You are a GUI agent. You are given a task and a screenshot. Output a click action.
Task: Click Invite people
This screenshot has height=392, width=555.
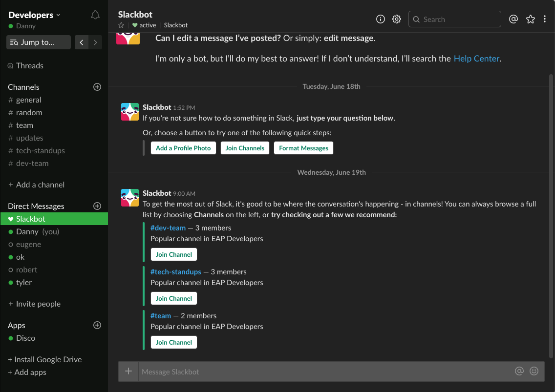[x=34, y=304]
